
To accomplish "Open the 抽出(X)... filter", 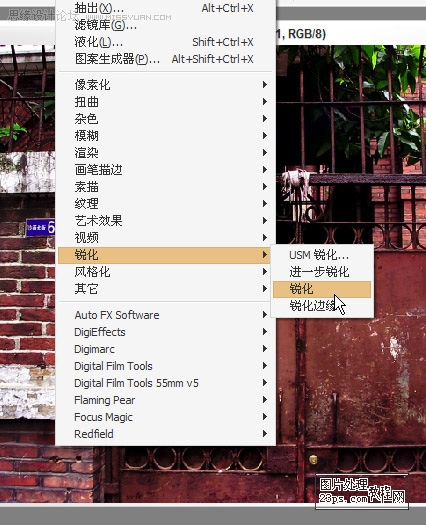I will [x=166, y=8].
